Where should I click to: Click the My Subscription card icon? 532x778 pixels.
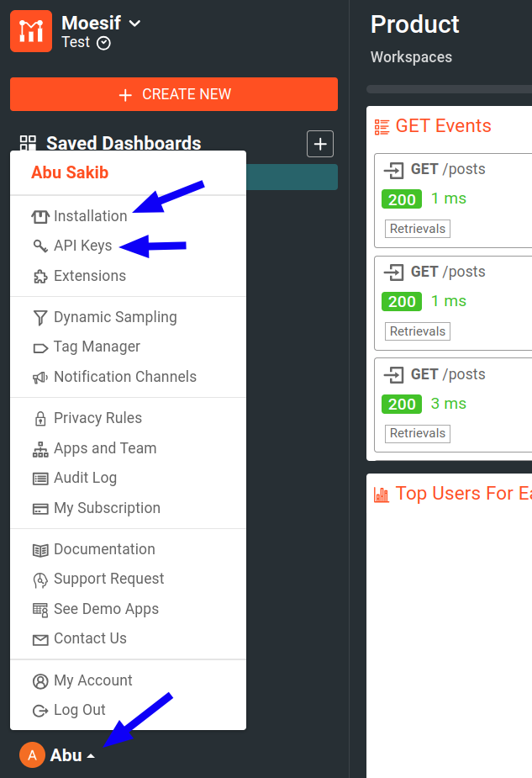[40, 509]
